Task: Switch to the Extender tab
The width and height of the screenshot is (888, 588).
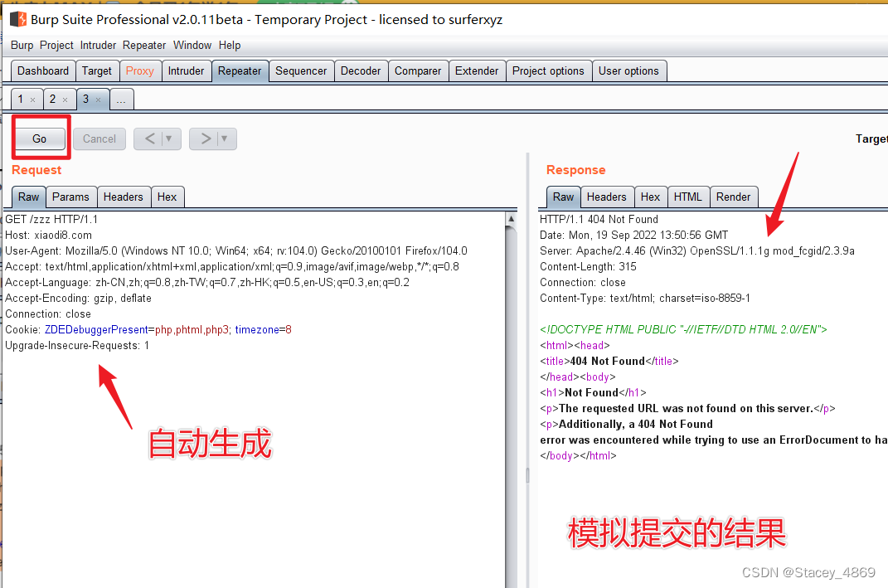Action: coord(477,70)
